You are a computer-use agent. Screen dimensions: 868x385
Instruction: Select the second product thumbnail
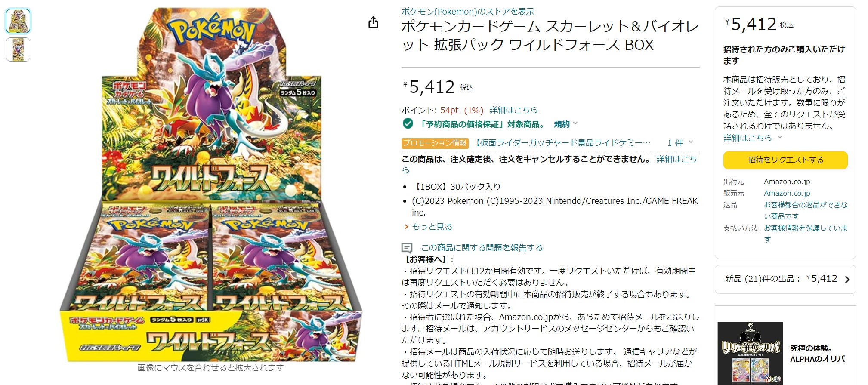pos(18,49)
